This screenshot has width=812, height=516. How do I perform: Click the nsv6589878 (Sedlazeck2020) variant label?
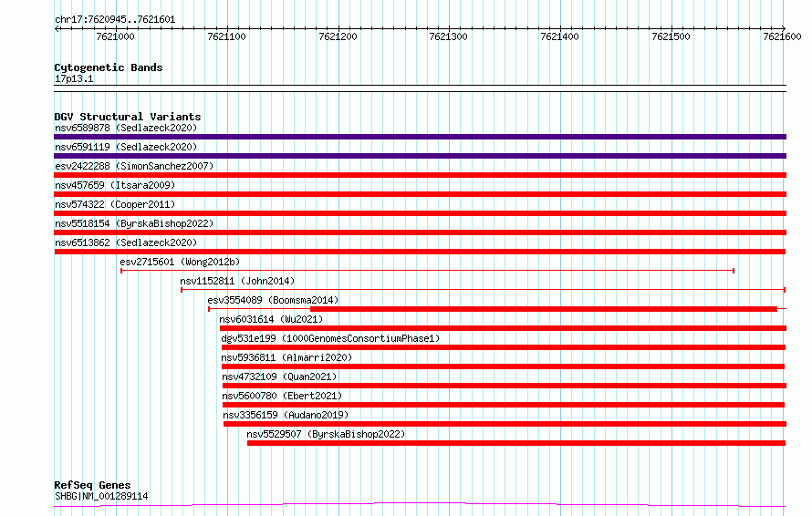pyautogui.click(x=126, y=128)
